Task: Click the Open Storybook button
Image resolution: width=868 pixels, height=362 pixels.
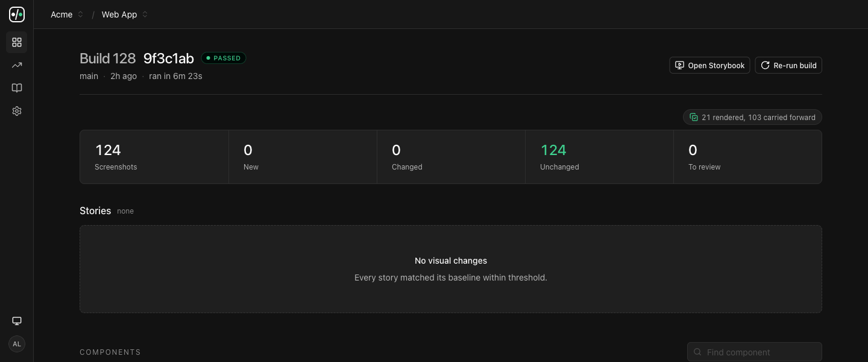Action: tap(709, 65)
